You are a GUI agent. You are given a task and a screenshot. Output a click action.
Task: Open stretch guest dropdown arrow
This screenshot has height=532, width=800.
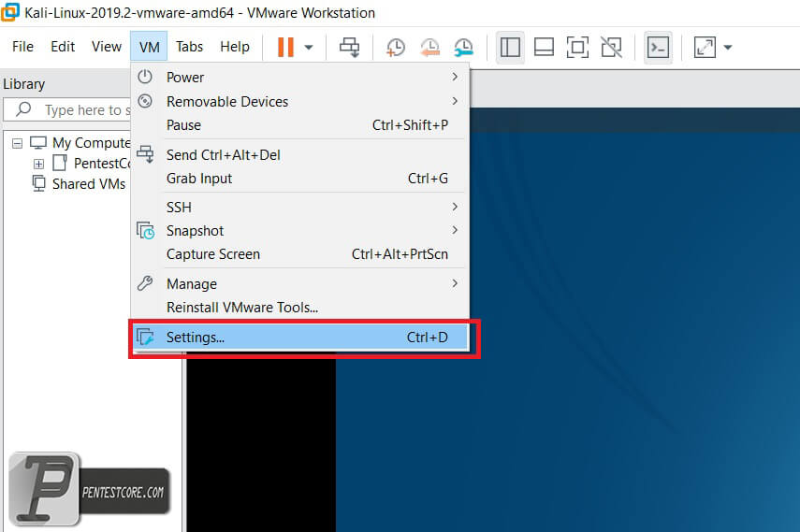728,48
